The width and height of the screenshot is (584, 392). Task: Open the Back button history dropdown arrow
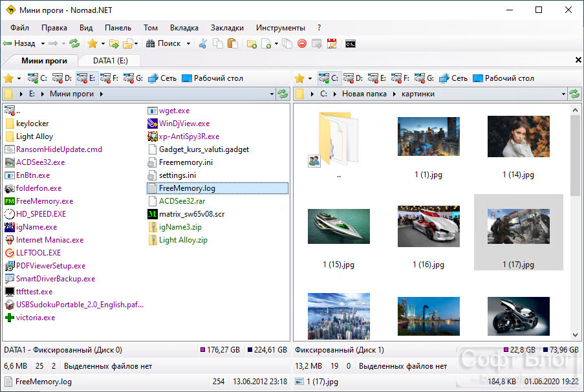[43, 43]
